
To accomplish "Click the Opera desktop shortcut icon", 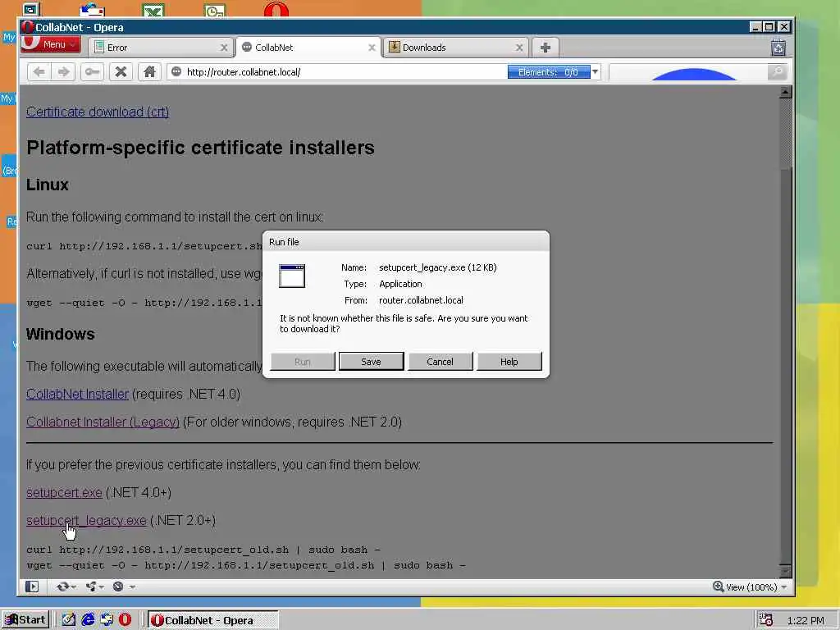I will (x=276, y=9).
